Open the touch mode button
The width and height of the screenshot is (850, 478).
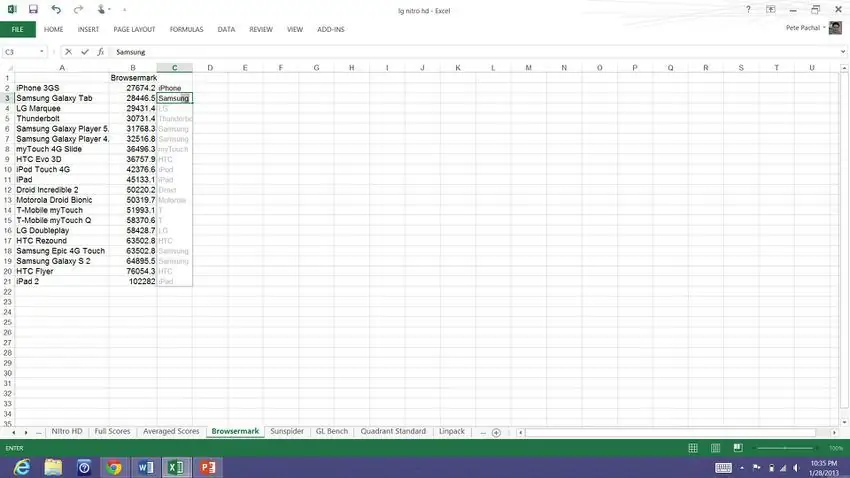[x=101, y=9]
